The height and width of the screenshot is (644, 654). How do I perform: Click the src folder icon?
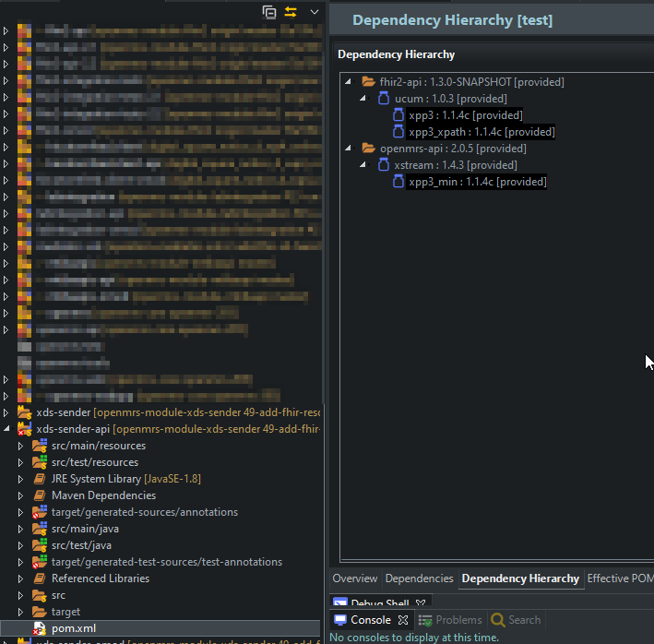coord(40,596)
